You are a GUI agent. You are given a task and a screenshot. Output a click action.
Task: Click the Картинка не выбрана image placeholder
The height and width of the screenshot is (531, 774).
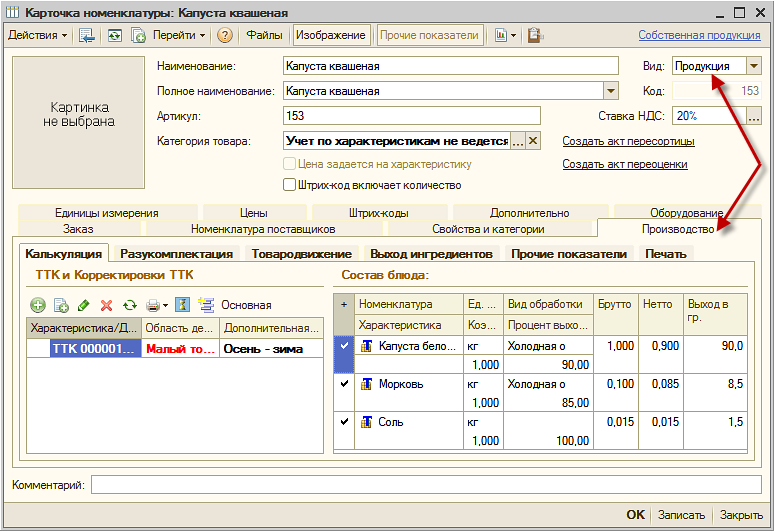[x=78, y=122]
